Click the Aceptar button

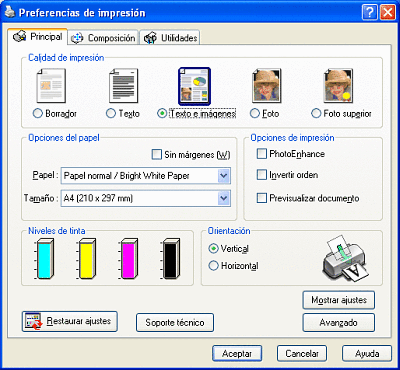click(237, 353)
